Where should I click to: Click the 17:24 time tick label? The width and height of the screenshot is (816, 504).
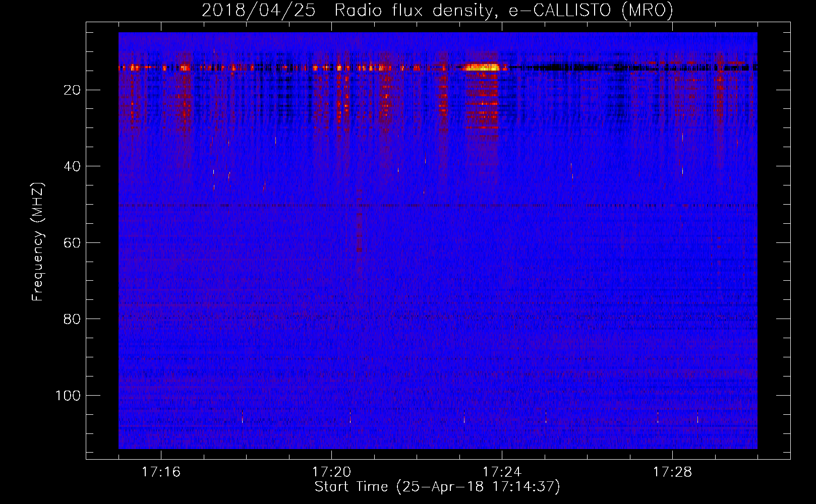tap(502, 472)
